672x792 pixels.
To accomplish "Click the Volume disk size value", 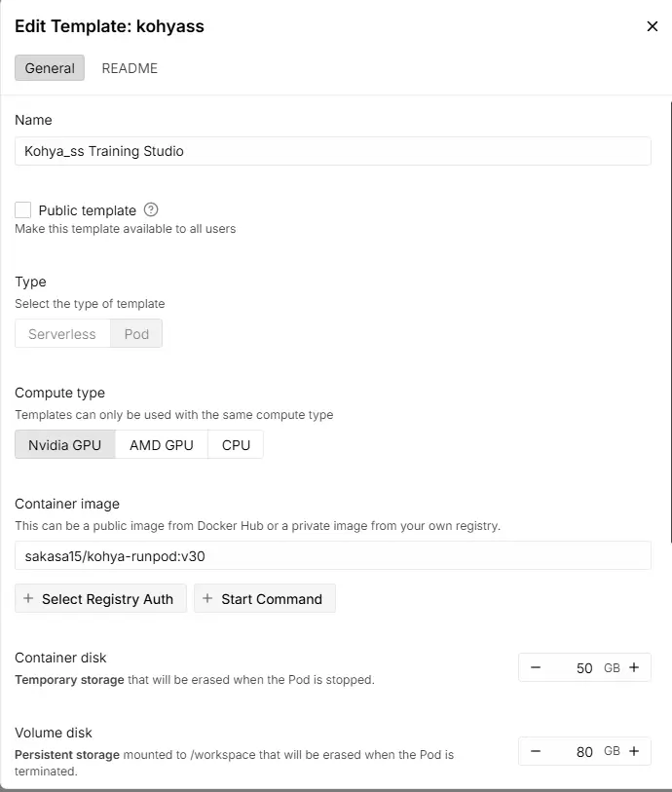I will pyautogui.click(x=583, y=752).
